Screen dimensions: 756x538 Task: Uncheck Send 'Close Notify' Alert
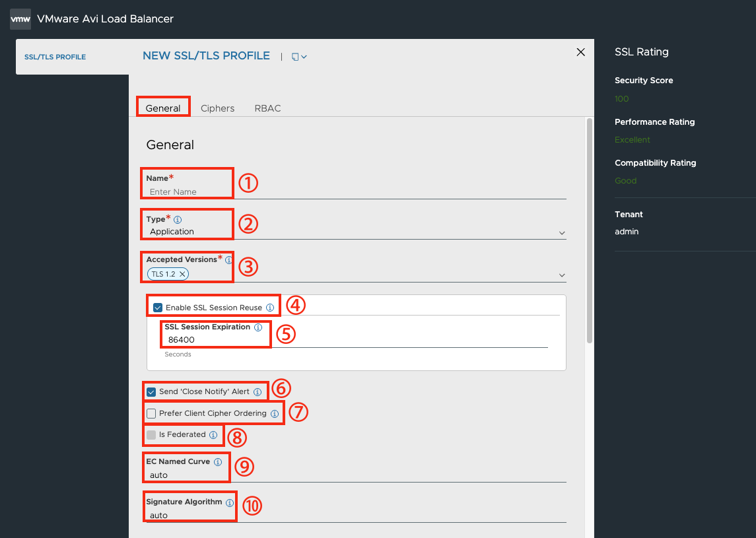(x=151, y=392)
